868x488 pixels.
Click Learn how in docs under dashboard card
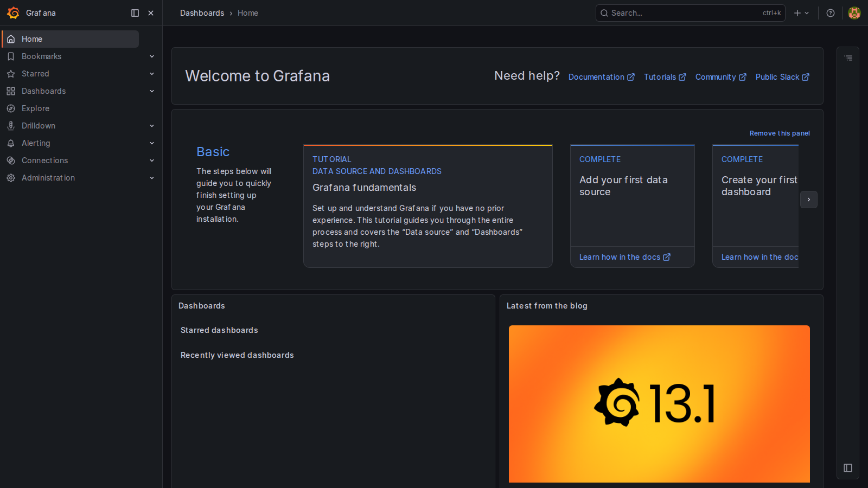(x=759, y=257)
